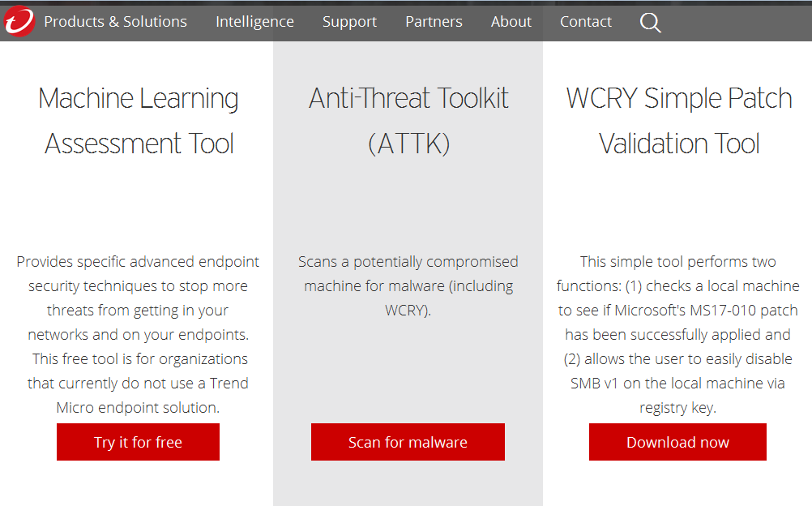
Task: Select WCRY Simple Patch Validation Tool heading
Action: pos(679,121)
